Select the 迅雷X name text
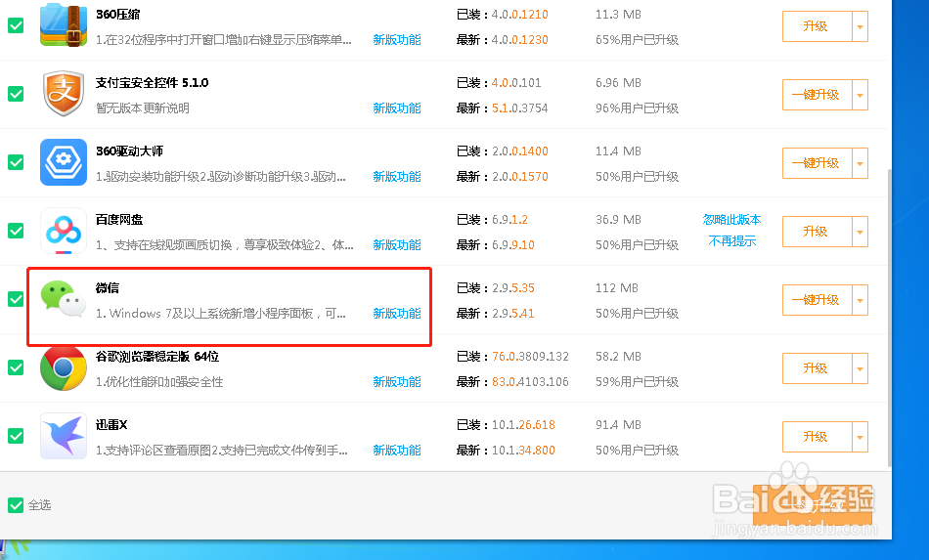The width and height of the screenshot is (929, 560). point(111,425)
